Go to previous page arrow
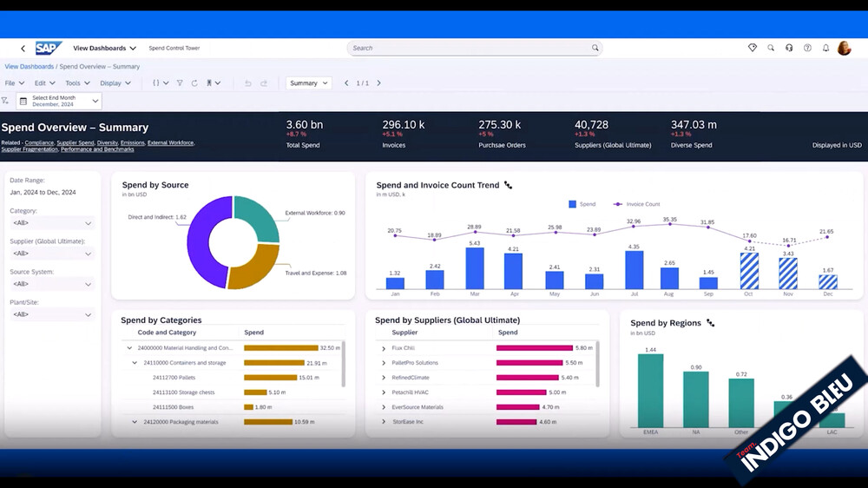The height and width of the screenshot is (488, 868). [346, 83]
